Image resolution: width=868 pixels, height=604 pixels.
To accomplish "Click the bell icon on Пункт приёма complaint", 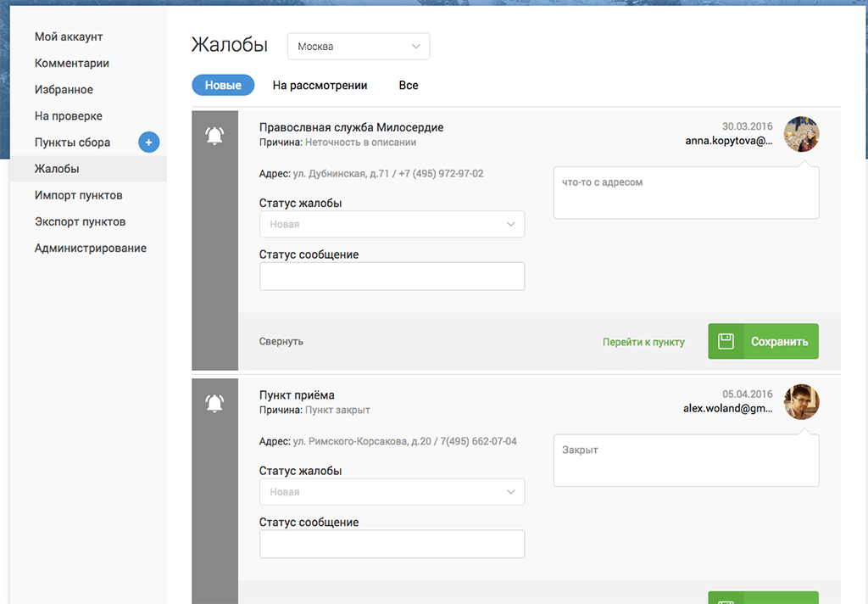I will coord(215,404).
